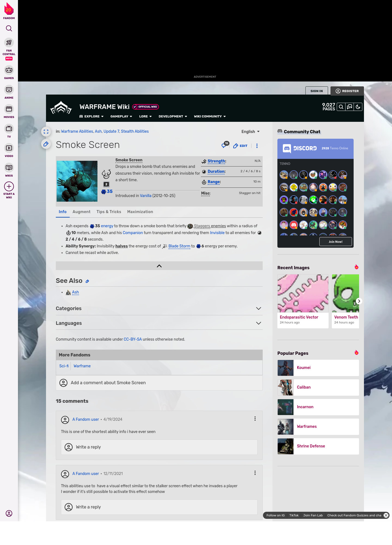Screen dimensions: 392x545
Task: Collapse the ability info panel chevron
Action: pos(159,266)
